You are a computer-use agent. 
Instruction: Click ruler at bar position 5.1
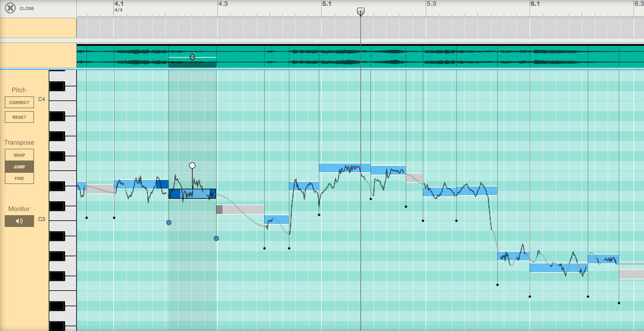click(x=326, y=4)
